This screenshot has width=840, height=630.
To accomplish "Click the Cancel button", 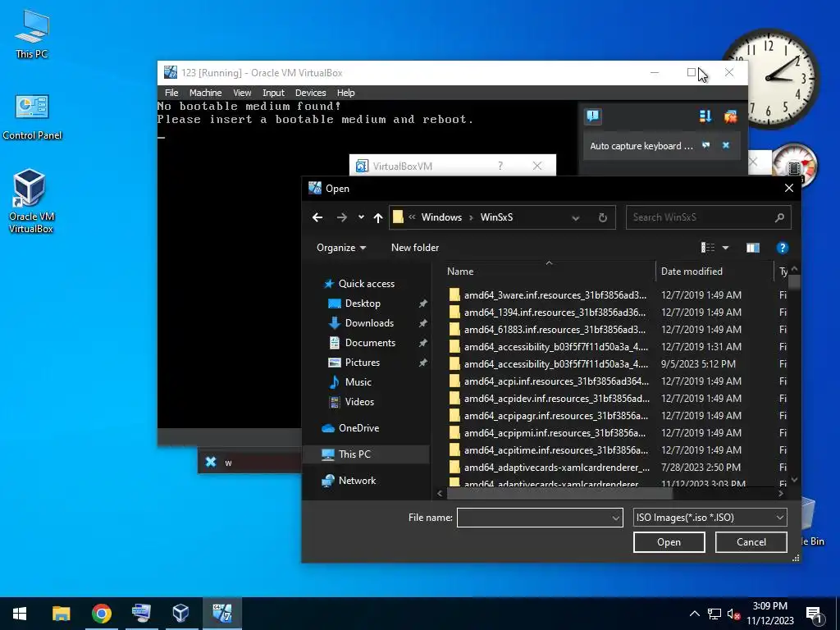I will (x=751, y=542).
